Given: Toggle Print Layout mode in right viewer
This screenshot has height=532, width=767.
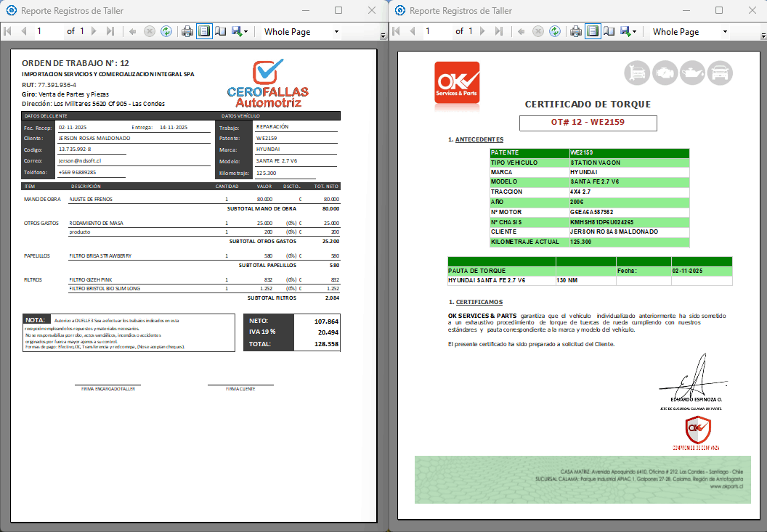Looking at the screenshot, I should (593, 31).
